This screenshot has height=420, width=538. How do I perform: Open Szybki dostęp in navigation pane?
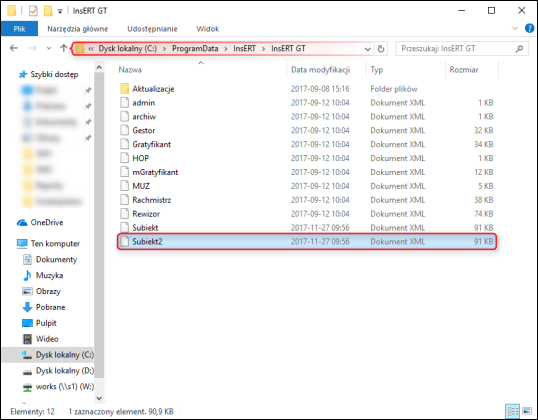(54, 74)
